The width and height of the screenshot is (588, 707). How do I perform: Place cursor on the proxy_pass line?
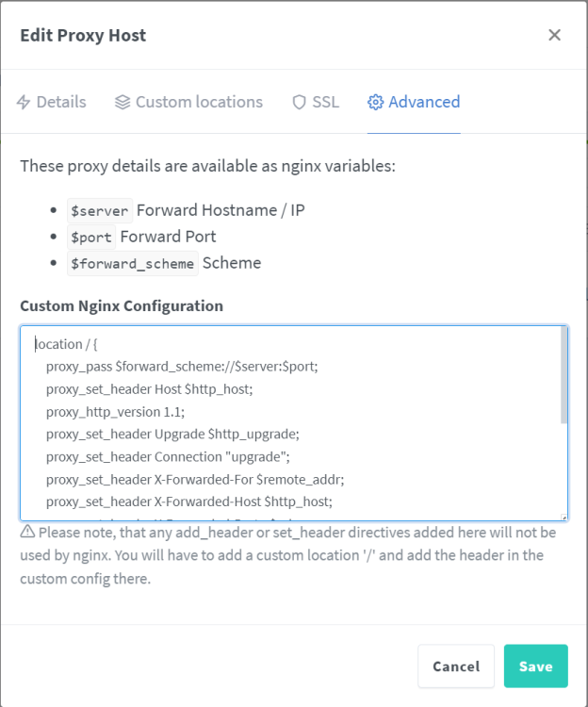point(182,367)
